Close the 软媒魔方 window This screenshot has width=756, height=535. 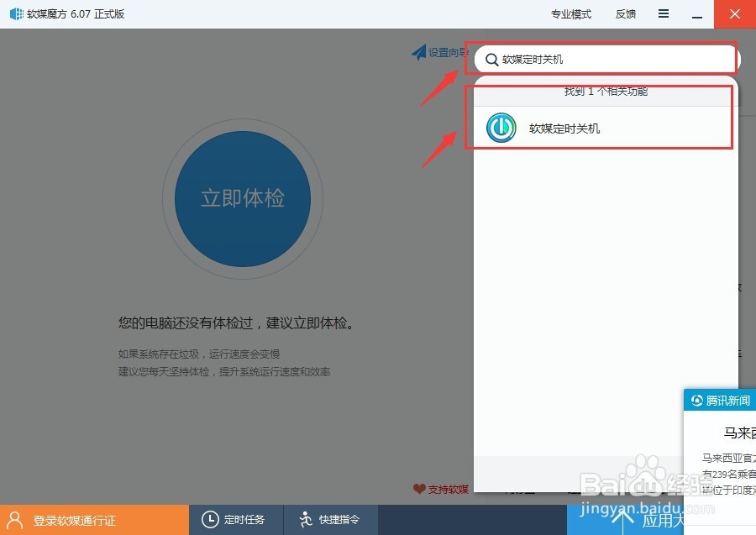(735, 14)
